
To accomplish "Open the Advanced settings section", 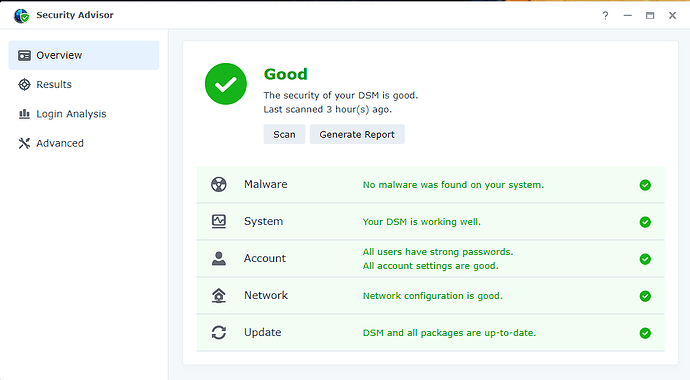I will point(84,143).
